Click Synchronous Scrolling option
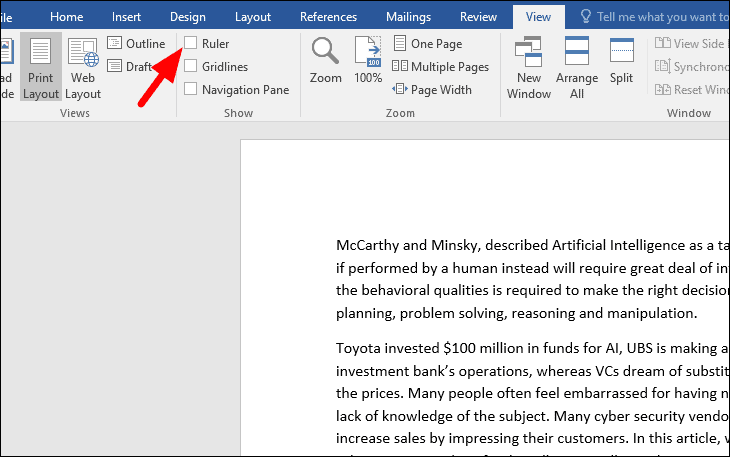This screenshot has height=457, width=730. tap(691, 67)
